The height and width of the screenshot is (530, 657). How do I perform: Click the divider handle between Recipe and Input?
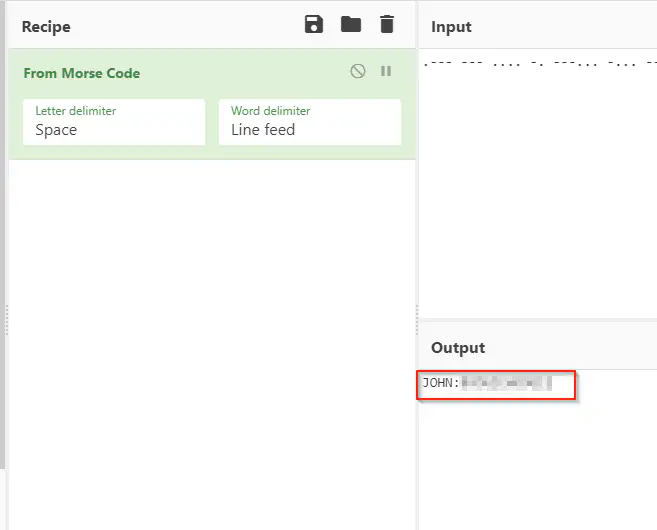point(417,320)
